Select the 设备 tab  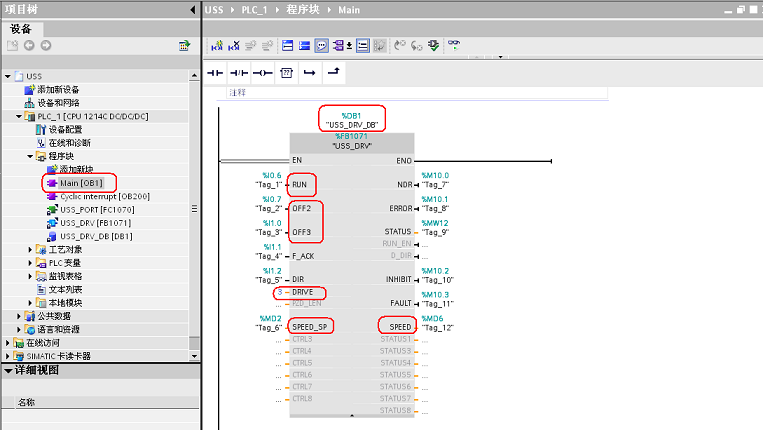(x=22, y=29)
